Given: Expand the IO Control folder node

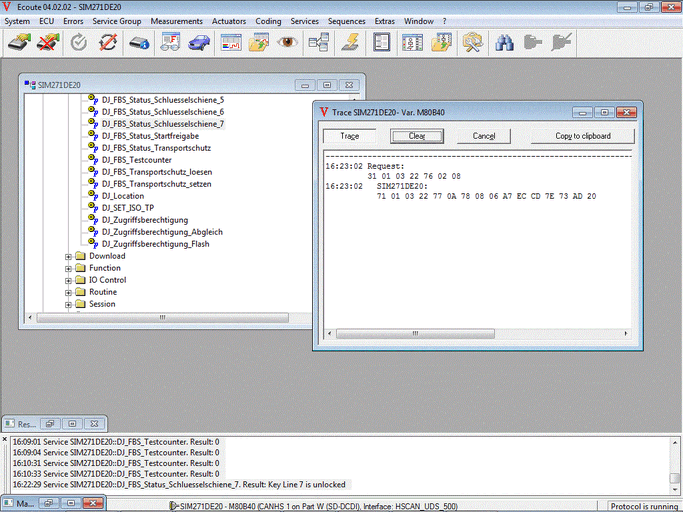Looking at the screenshot, I should click(x=69, y=280).
